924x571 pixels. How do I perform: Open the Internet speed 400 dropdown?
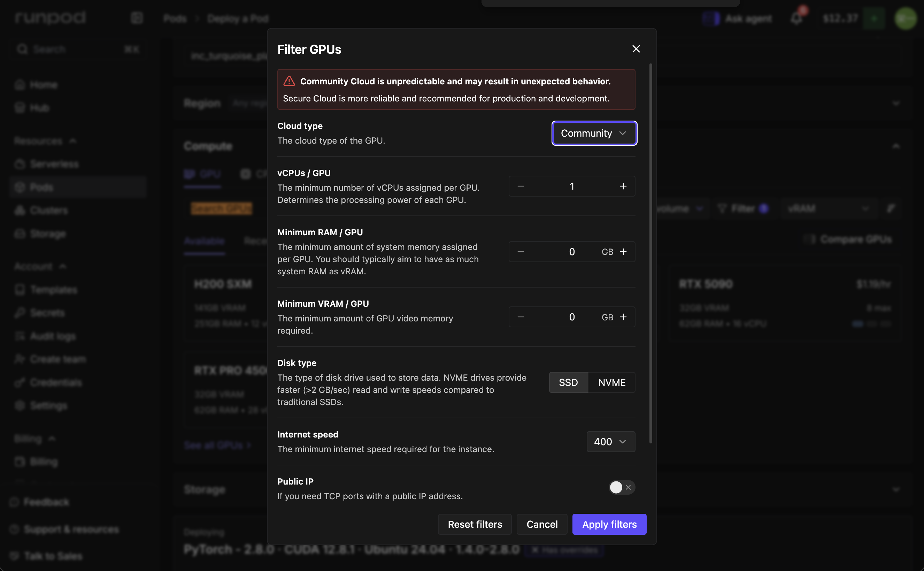[611, 441]
